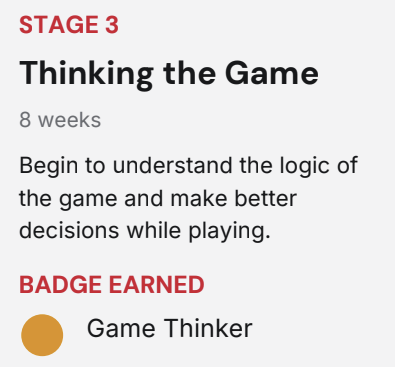Viewport: 395px width, 367px height.
Task: Click the red word "BADGE"
Action: tap(61, 285)
